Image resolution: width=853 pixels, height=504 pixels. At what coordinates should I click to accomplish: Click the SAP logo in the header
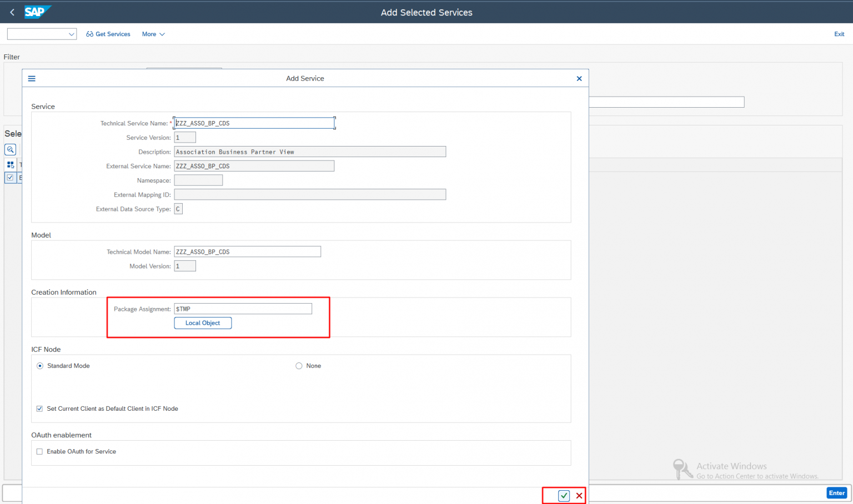[x=37, y=12]
